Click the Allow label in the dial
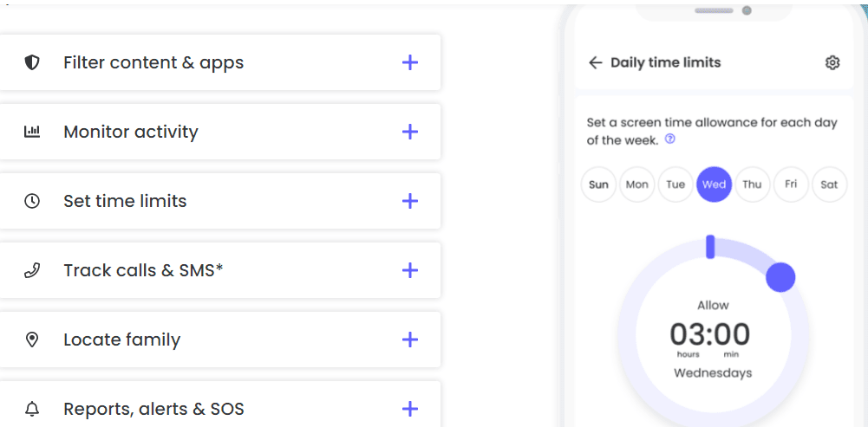The height and width of the screenshot is (427, 868). (x=713, y=306)
